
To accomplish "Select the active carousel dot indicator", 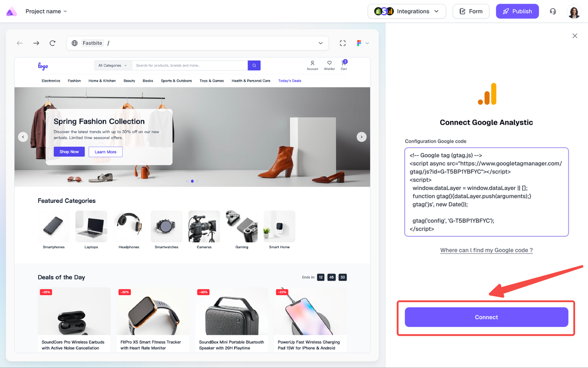I will pos(192,181).
